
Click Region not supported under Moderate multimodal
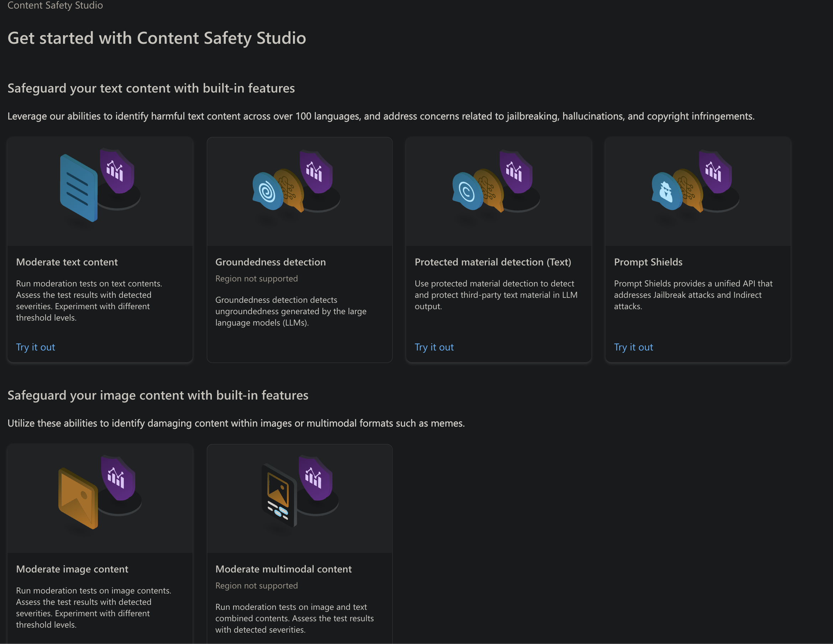pyautogui.click(x=256, y=586)
